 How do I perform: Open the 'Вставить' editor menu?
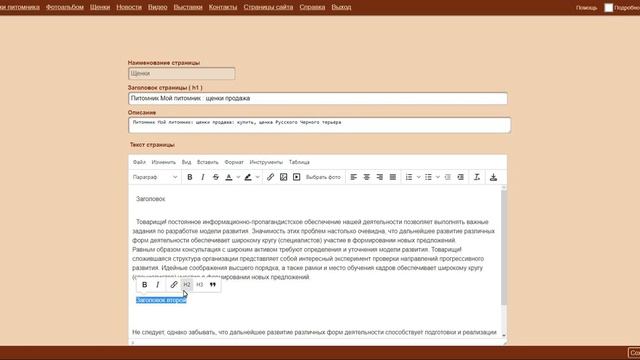tap(208, 162)
